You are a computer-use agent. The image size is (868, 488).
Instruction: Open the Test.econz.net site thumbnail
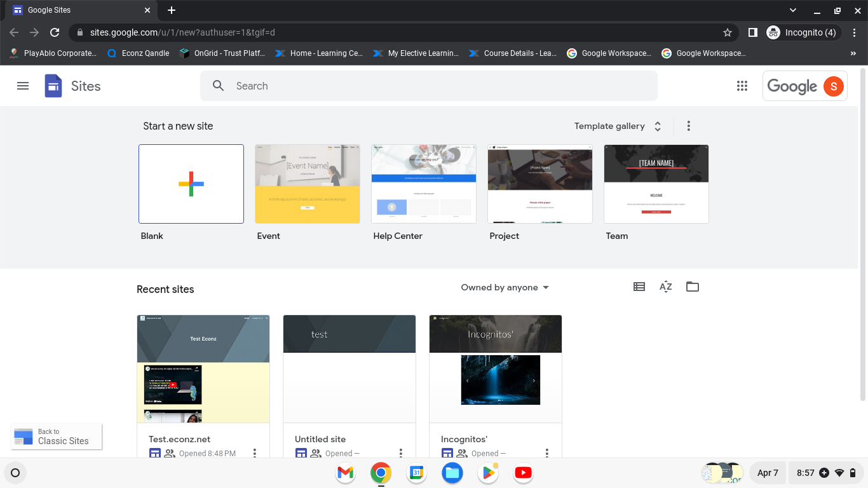coord(203,369)
